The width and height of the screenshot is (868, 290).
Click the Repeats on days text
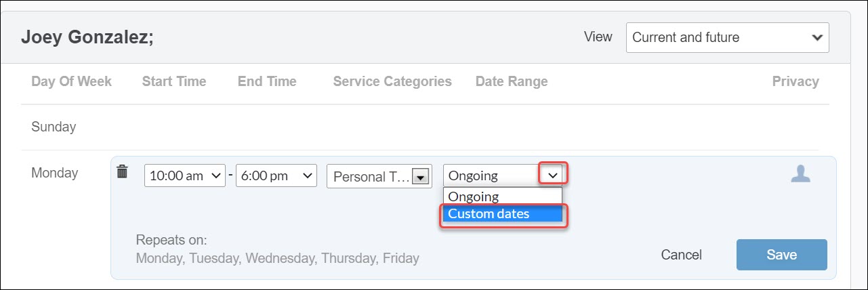point(277,258)
